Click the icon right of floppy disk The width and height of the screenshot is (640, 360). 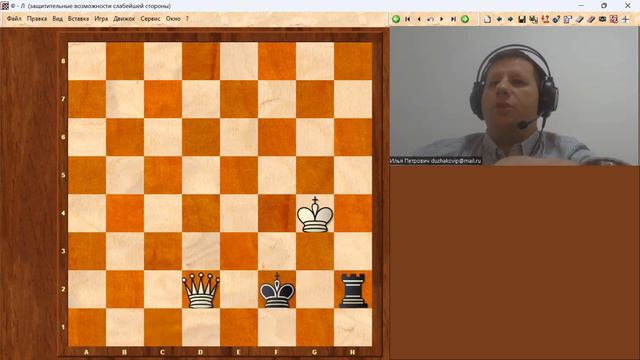[x=533, y=19]
